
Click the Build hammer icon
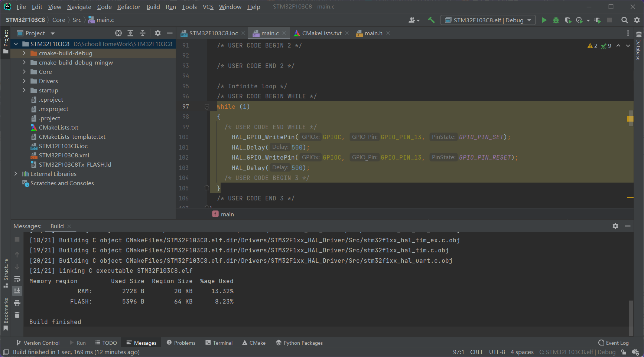pyautogui.click(x=431, y=20)
